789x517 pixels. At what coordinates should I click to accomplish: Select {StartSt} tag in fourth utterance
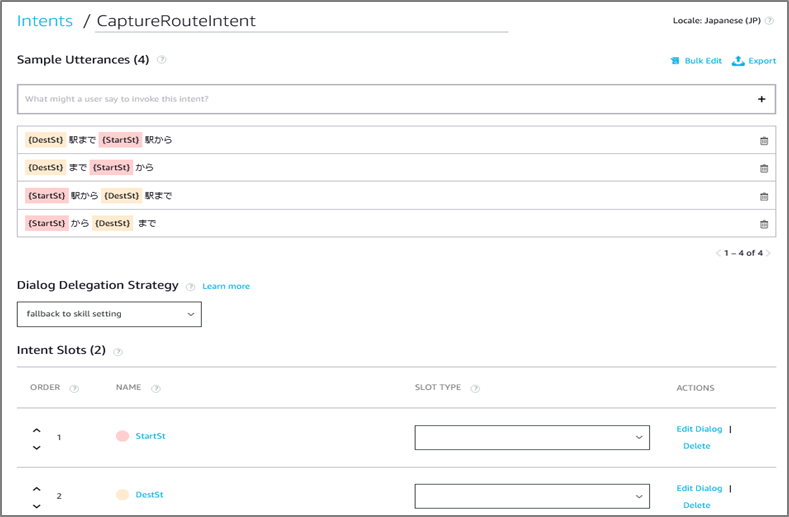click(46, 223)
